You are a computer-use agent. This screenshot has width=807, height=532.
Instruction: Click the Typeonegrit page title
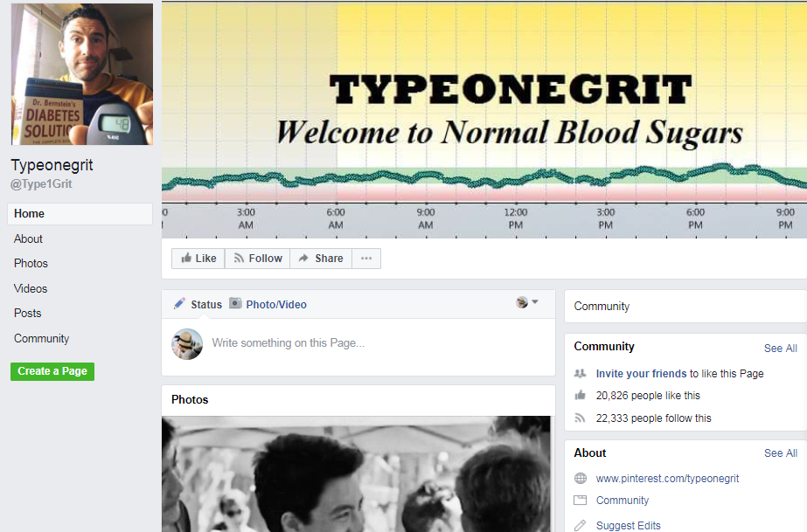[52, 165]
